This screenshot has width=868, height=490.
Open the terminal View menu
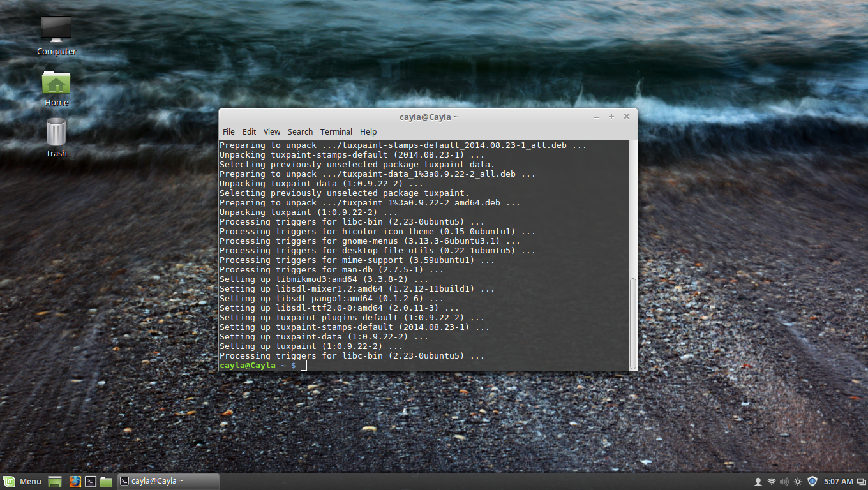click(x=272, y=132)
